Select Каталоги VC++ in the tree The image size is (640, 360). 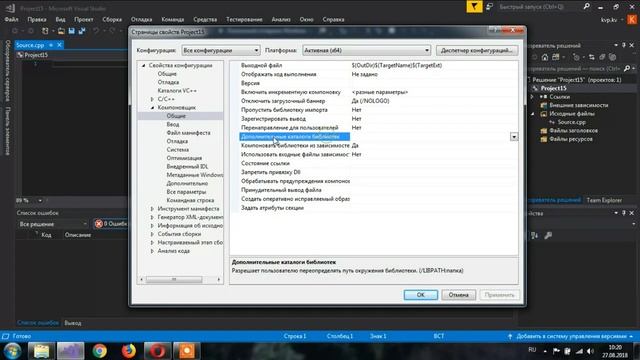pos(177,91)
